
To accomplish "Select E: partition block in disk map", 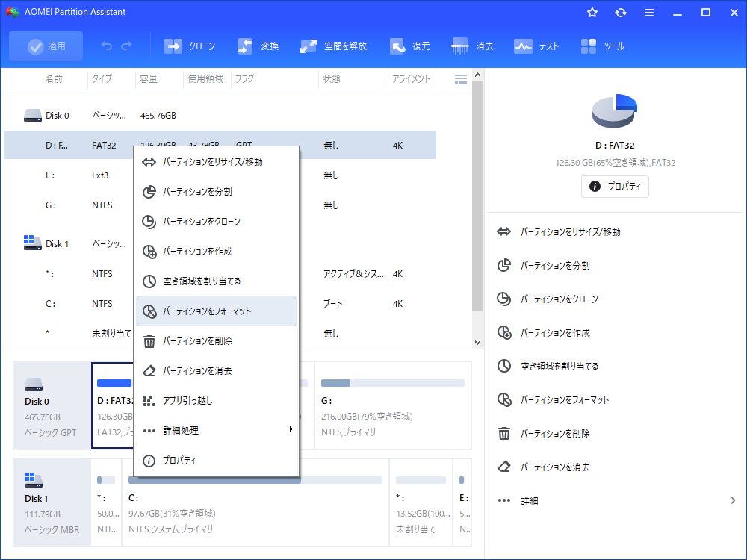I will (x=462, y=503).
